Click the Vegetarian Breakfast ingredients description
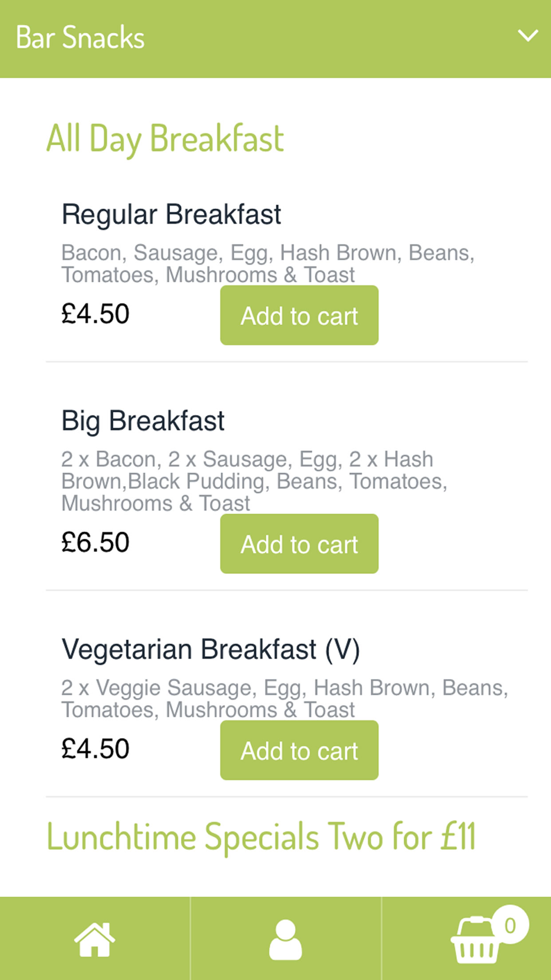 tap(284, 698)
